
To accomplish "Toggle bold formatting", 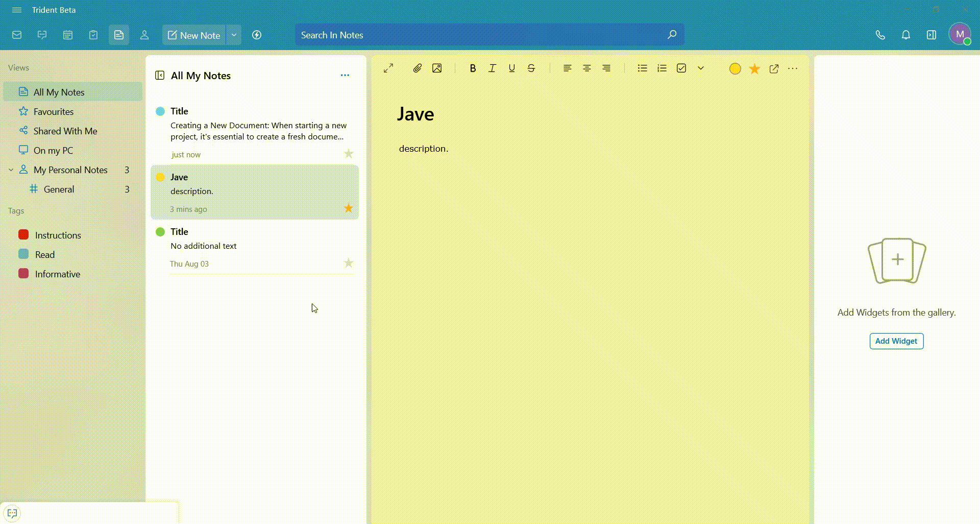I will [473, 68].
